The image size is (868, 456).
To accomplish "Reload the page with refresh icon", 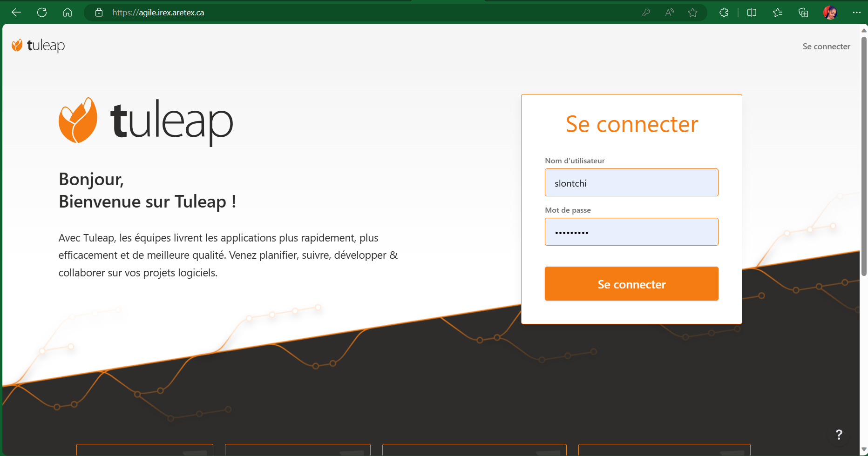I will coord(42,13).
